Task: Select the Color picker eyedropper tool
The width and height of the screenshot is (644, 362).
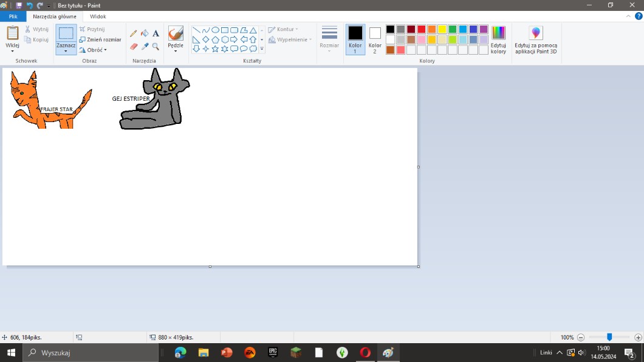Action: [x=145, y=46]
